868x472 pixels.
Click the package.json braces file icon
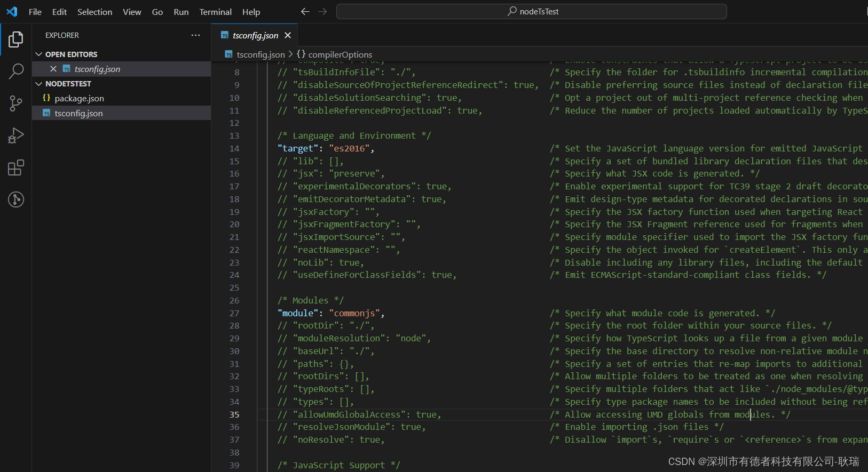(x=46, y=98)
